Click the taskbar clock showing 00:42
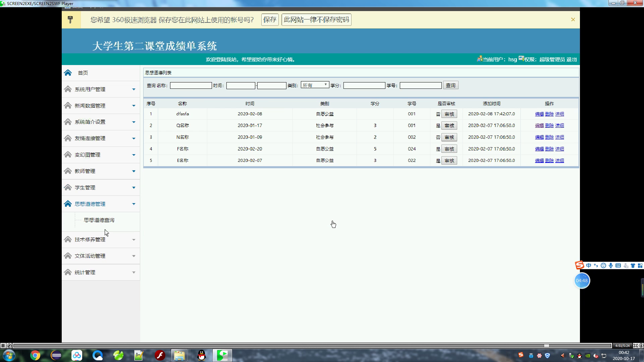644x362 pixels. click(x=624, y=355)
